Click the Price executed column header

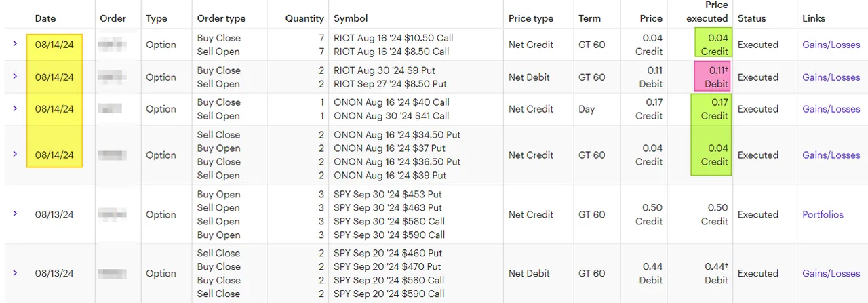[707, 12]
